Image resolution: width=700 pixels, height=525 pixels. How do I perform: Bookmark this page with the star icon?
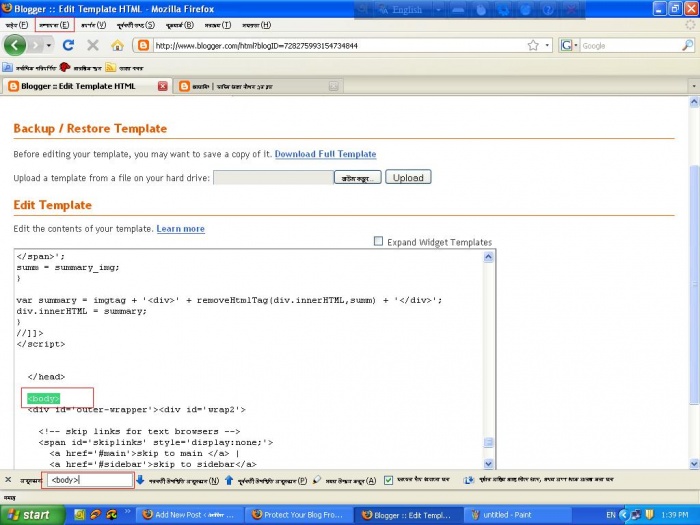(x=533, y=45)
